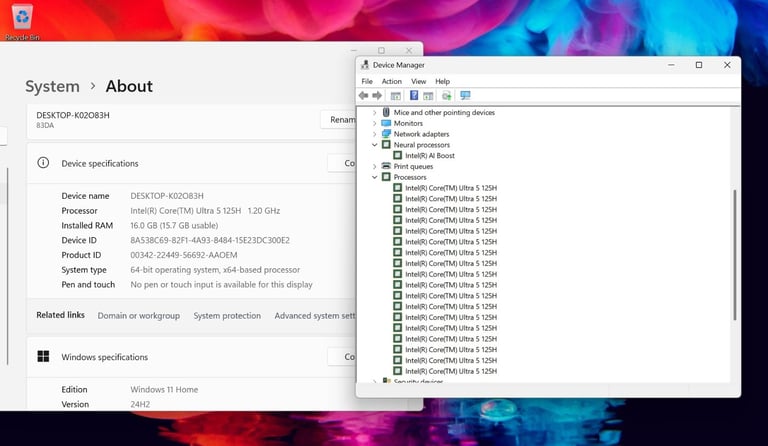Open System protection link
768x446 pixels.
(x=227, y=316)
